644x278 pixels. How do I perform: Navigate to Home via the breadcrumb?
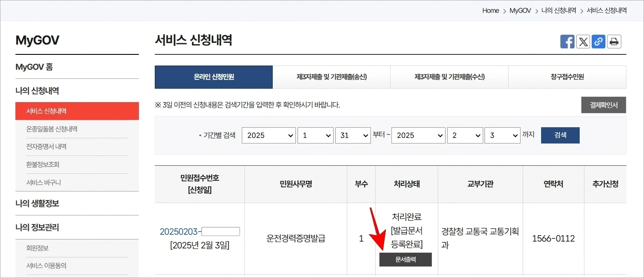(490, 10)
